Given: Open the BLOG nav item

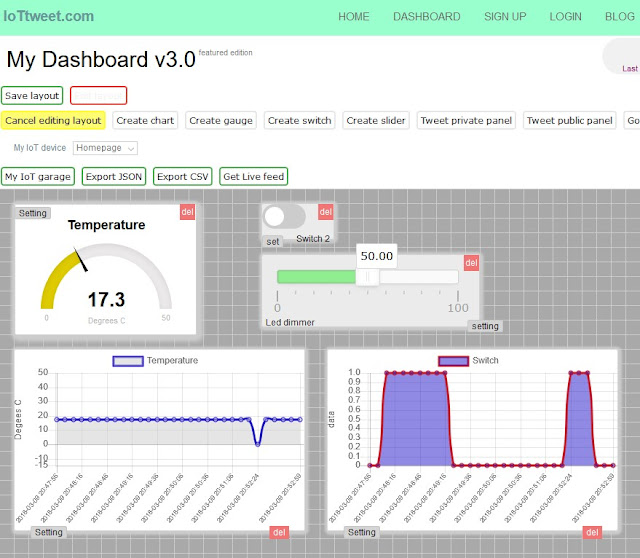Looking at the screenshot, I should 620,17.
